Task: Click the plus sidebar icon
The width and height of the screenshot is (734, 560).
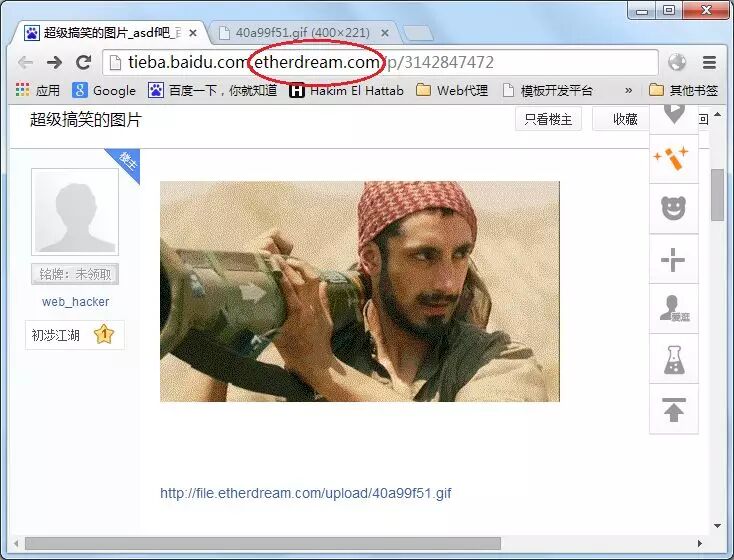Action: point(674,259)
